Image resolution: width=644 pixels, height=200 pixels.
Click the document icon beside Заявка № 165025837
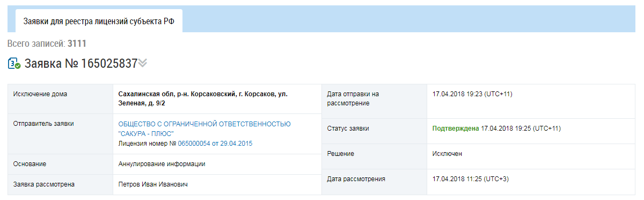(14, 63)
